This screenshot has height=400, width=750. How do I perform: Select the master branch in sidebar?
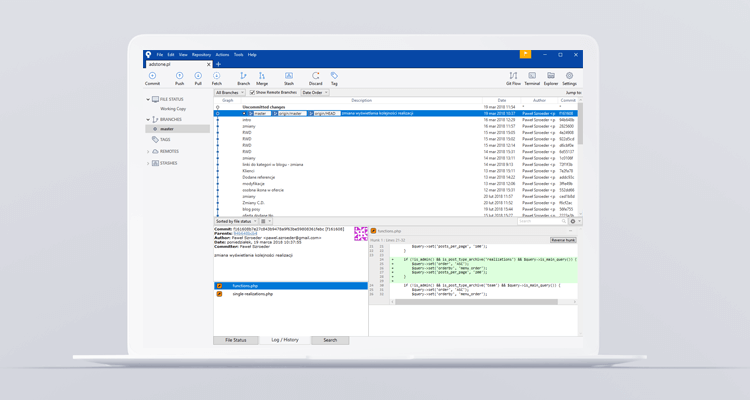point(177,129)
